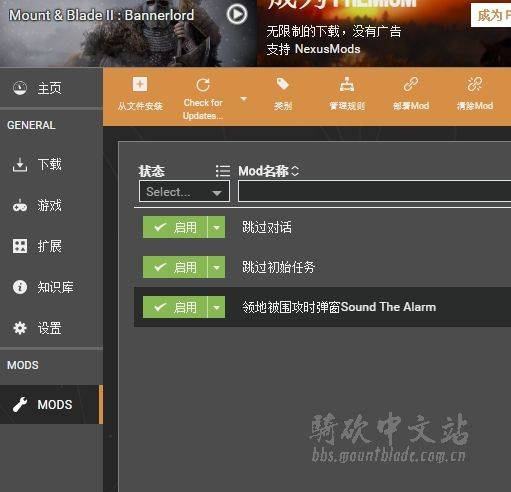
Task: Open the 类别 categories tag icon
Action: coord(283,84)
